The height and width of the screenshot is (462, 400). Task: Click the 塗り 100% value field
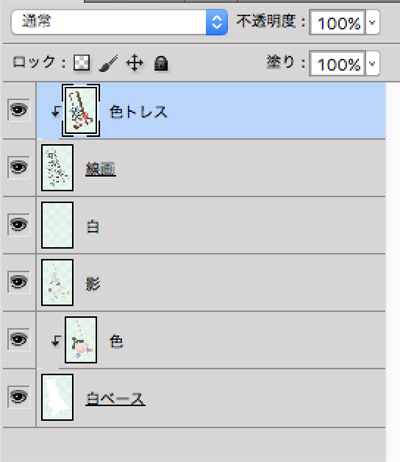pos(337,63)
